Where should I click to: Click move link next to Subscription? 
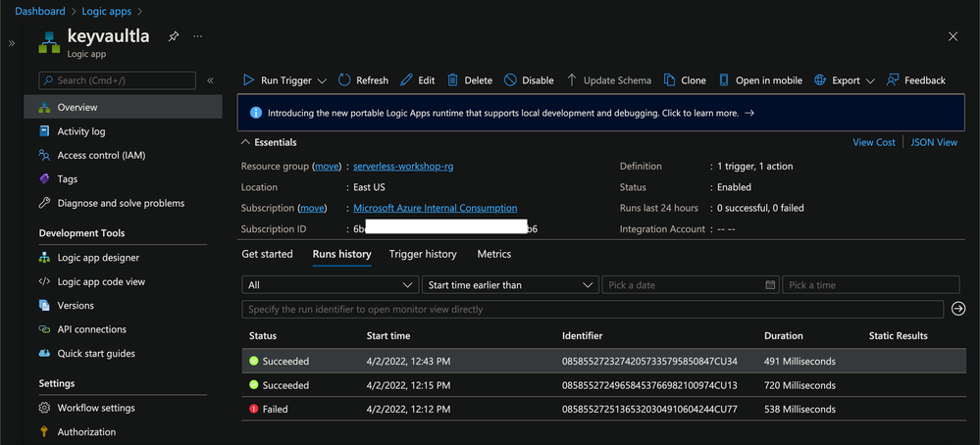pos(313,208)
